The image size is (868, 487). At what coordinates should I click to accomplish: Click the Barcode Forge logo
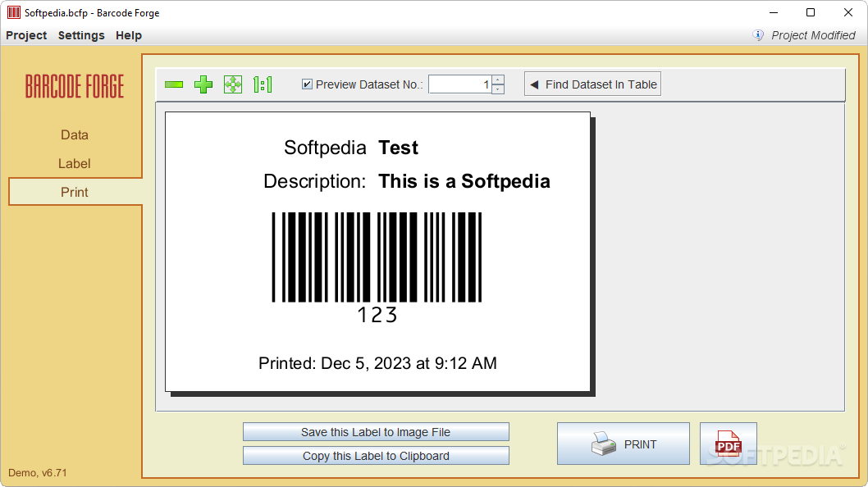[x=75, y=86]
